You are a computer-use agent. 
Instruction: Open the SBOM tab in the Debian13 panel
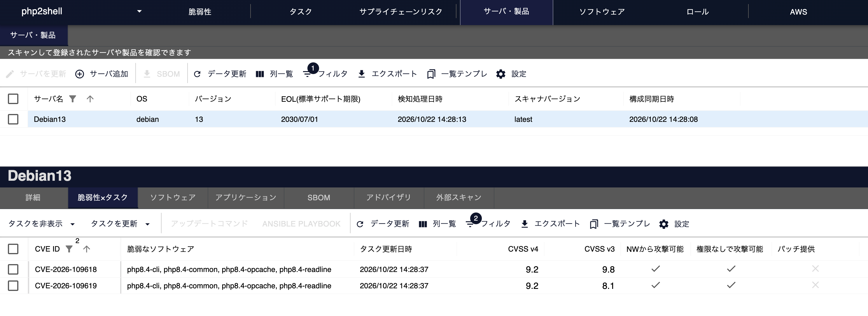[x=319, y=197]
